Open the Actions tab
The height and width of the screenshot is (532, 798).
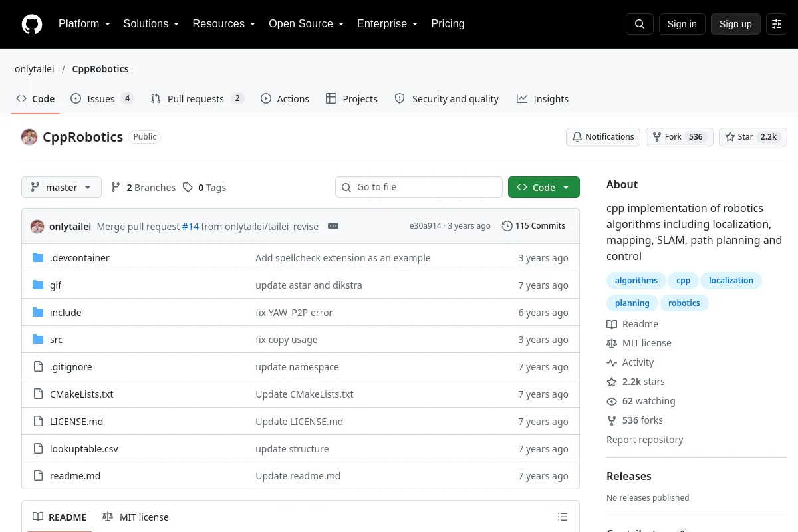[285, 98]
